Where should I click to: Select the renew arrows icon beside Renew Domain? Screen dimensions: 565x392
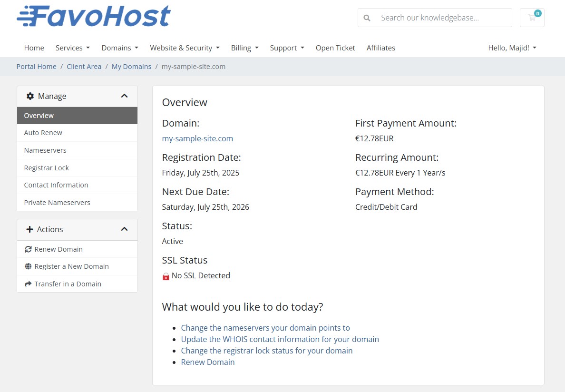[28, 249]
